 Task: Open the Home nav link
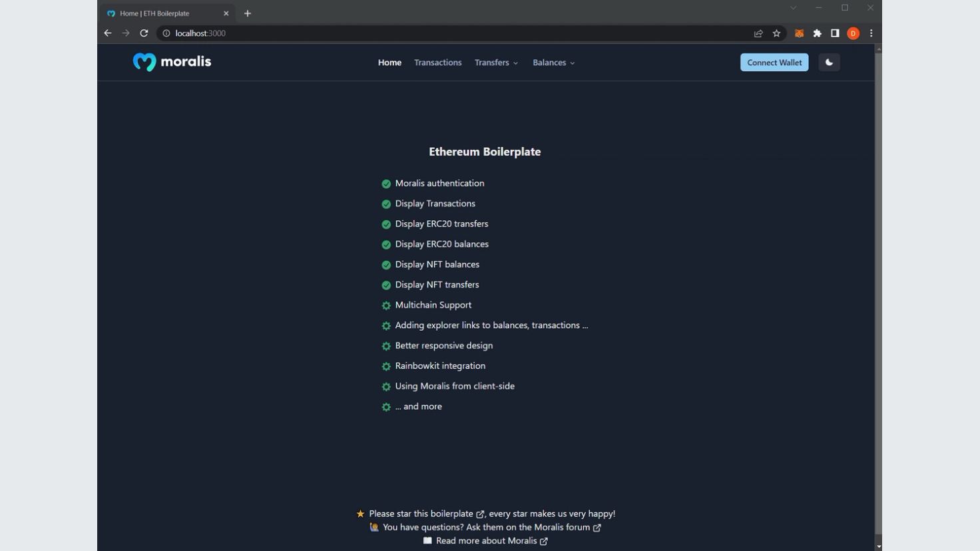(389, 63)
